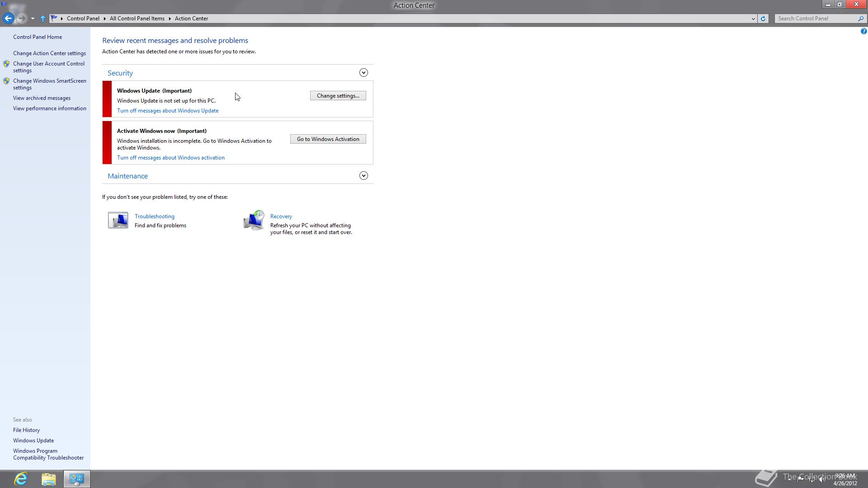Image resolution: width=868 pixels, height=488 pixels.
Task: Click the taskbar clock showing 4/26/2012
Action: (845, 479)
